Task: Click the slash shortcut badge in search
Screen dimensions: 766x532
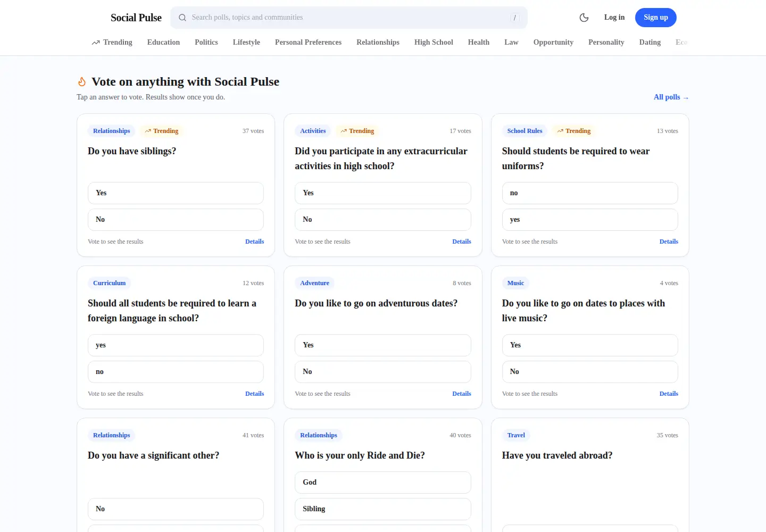Action: coord(514,18)
